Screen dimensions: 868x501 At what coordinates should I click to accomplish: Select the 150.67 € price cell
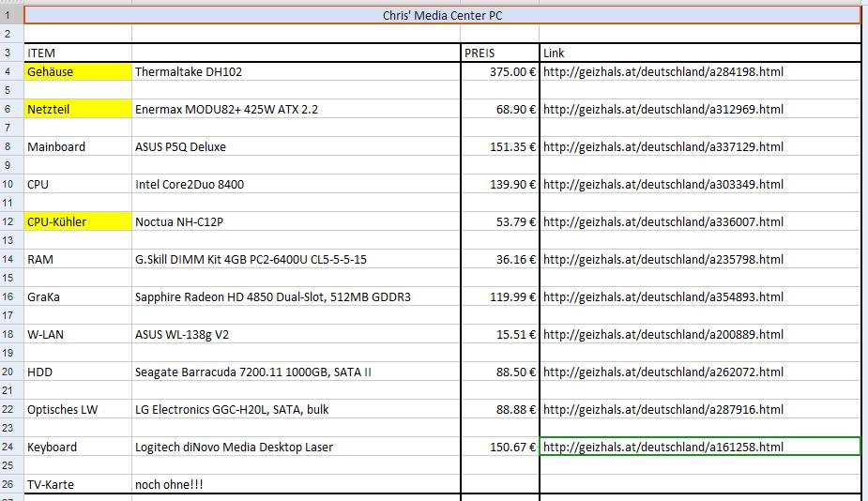coord(500,448)
